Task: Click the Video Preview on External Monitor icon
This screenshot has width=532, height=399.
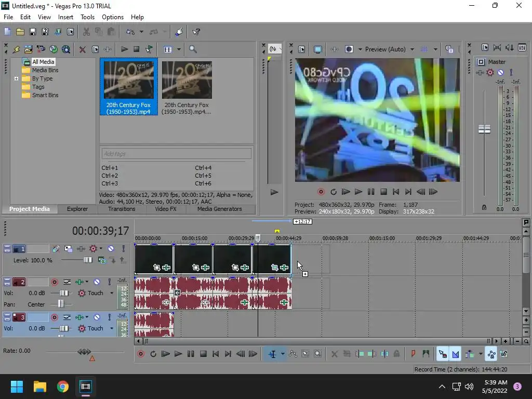Action: point(318,49)
